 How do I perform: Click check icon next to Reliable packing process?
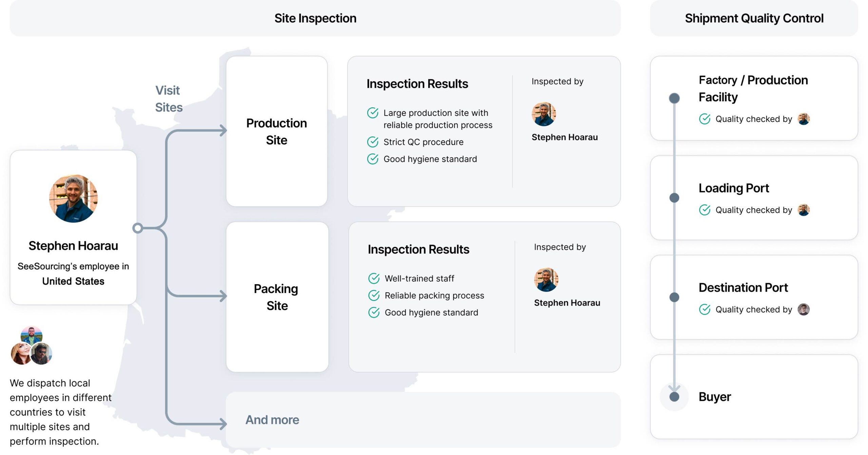pos(374,295)
